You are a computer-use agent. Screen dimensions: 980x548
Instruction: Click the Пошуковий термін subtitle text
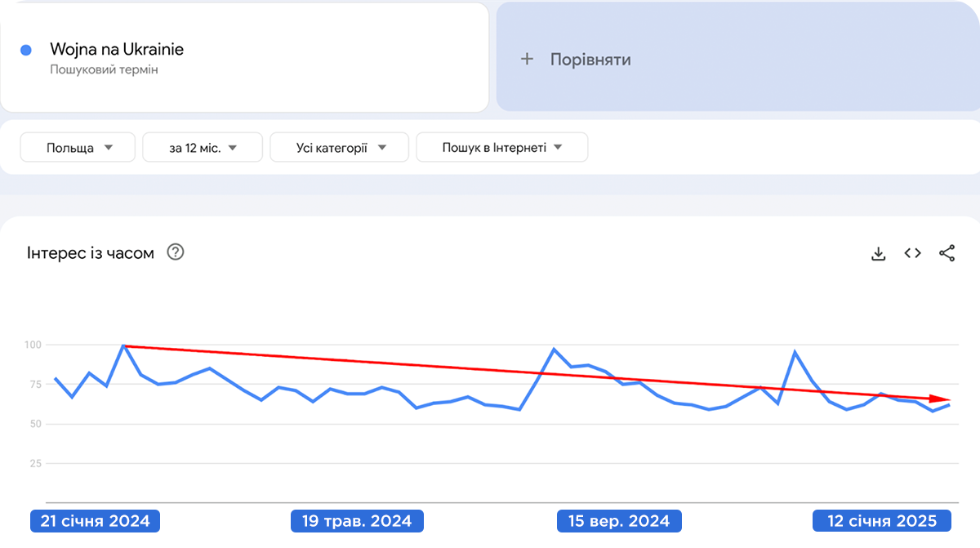[x=104, y=70]
